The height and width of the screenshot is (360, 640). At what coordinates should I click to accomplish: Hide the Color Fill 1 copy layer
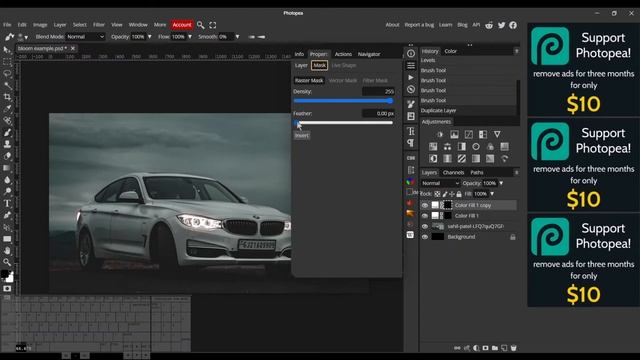425,205
